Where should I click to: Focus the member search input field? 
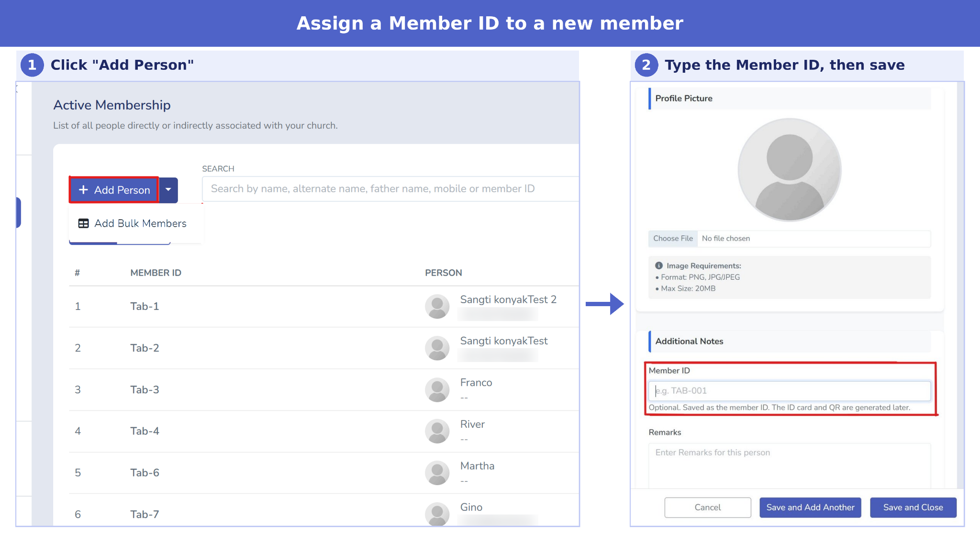[390, 188]
